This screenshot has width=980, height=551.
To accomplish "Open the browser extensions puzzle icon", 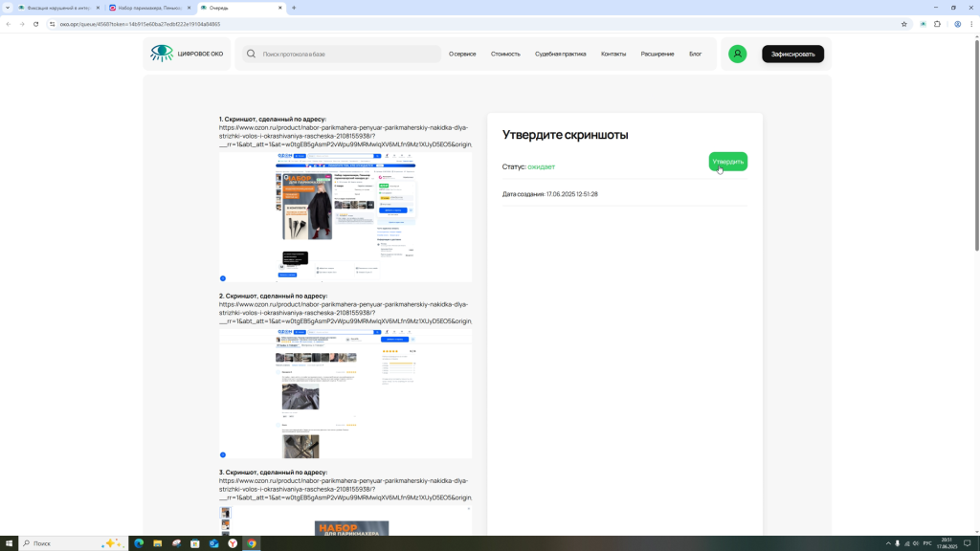I will [x=938, y=24].
